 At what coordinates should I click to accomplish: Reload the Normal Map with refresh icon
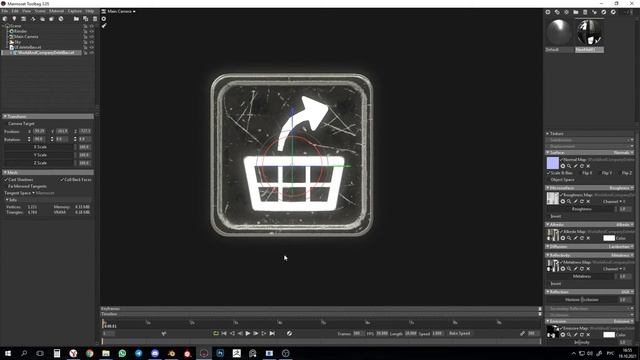click(x=582, y=166)
